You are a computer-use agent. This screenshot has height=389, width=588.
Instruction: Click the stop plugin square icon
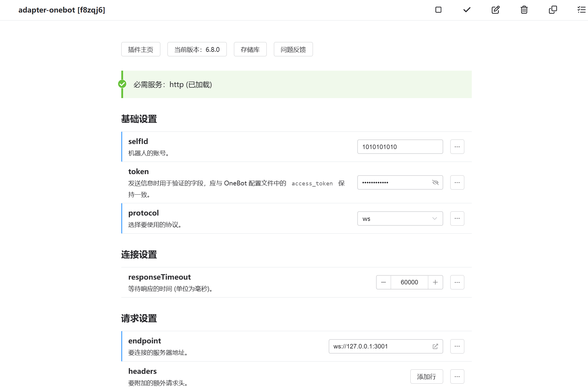point(438,10)
